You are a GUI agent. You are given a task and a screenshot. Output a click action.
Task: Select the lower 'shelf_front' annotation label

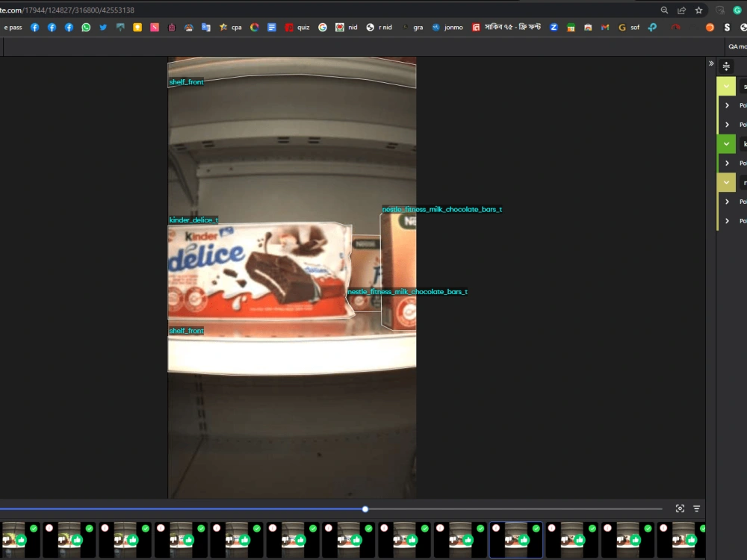coord(186,331)
